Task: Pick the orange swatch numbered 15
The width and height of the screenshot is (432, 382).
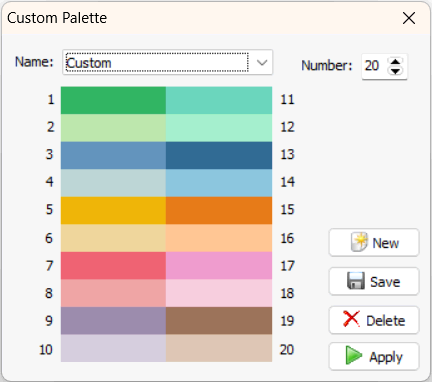Action: click(219, 210)
